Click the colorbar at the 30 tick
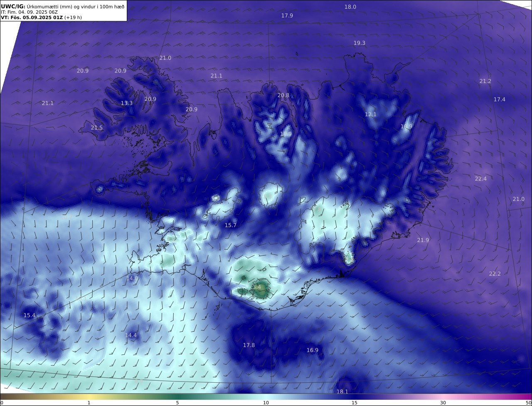Viewport: 532px width, 406px height. [x=443, y=397]
